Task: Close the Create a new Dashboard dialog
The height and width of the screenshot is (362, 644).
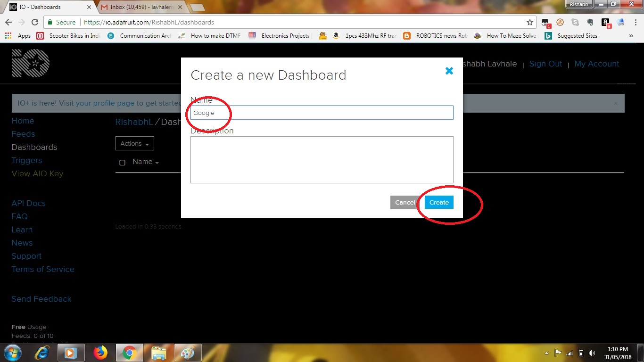Action: coord(449,71)
